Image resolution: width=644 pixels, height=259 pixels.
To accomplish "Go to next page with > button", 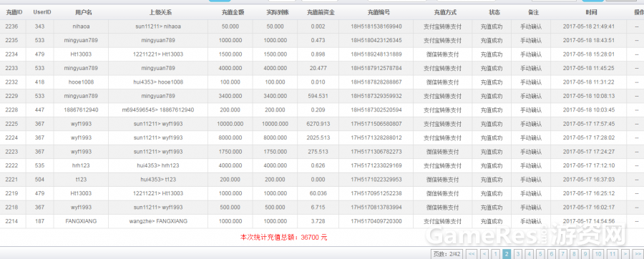I will pyautogui.click(x=625, y=254).
